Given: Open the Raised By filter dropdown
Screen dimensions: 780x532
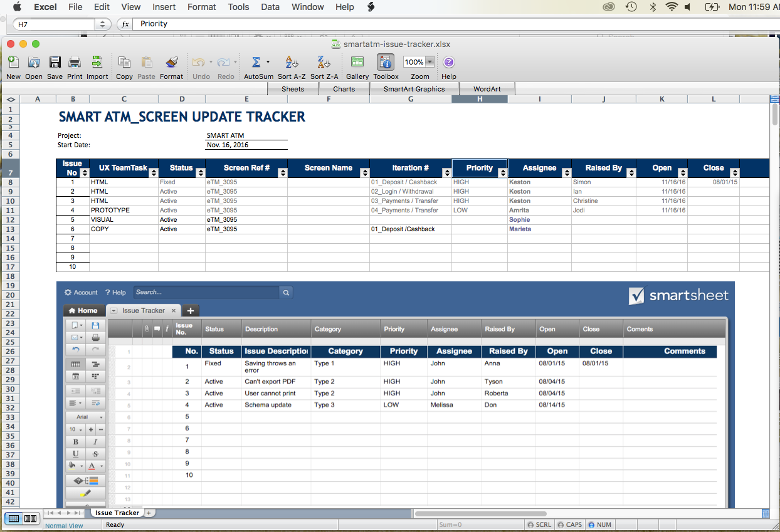Looking at the screenshot, I should pos(631,173).
